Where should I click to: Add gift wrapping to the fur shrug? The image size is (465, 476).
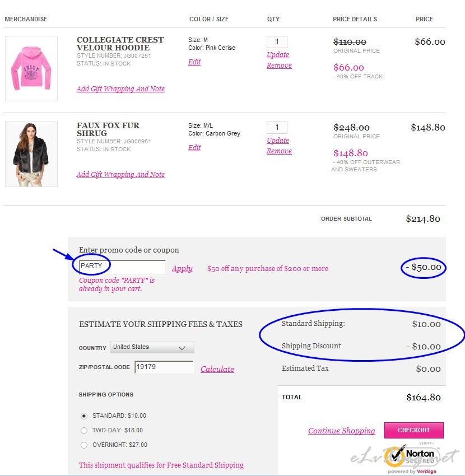tap(120, 174)
